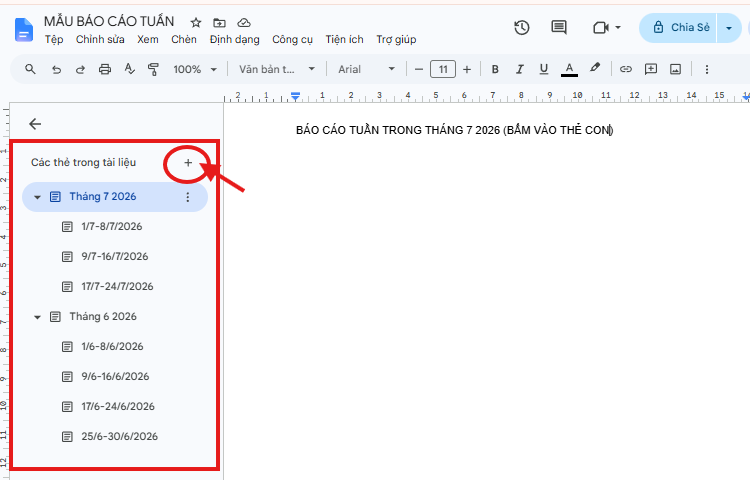The width and height of the screenshot is (750, 480).
Task: Select the Tháng 7 2026 tab
Action: tap(115, 197)
